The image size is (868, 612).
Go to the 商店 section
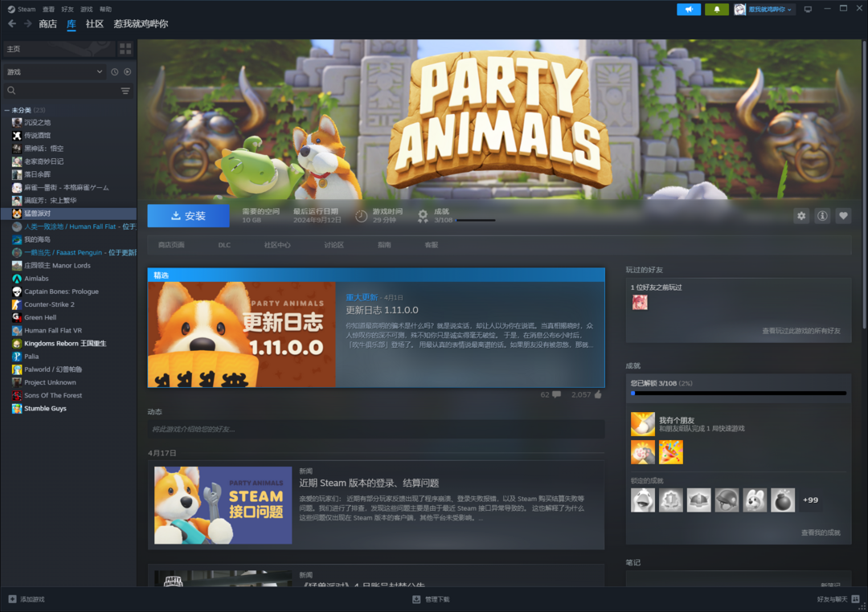[48, 24]
